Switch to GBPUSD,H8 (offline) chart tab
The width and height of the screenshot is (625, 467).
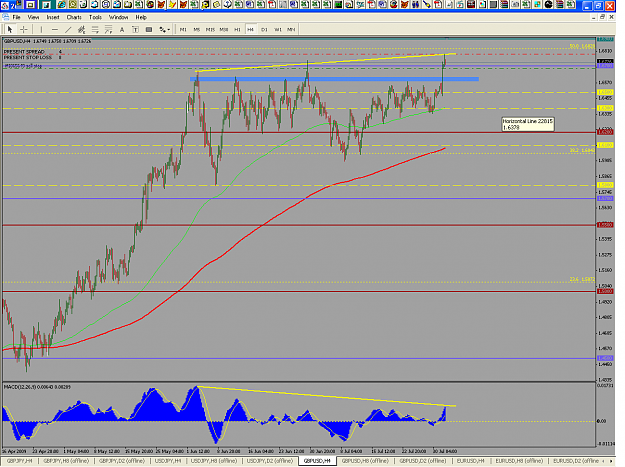(365, 461)
